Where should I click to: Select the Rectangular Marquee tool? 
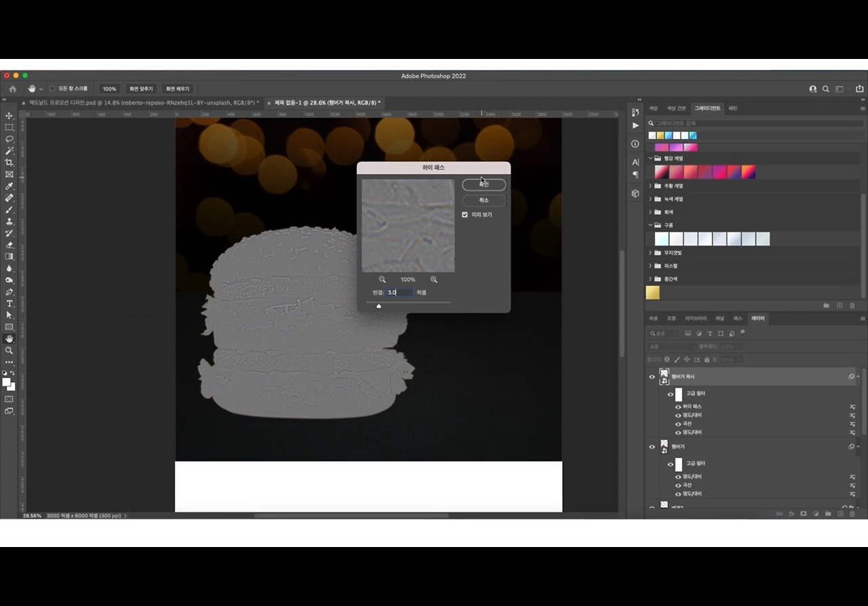pos(9,127)
